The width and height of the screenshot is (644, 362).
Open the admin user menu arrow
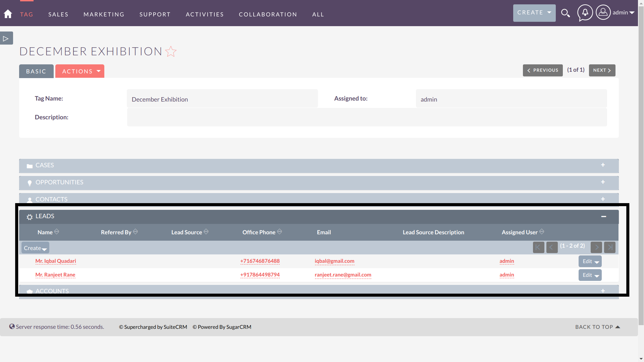coord(632,13)
